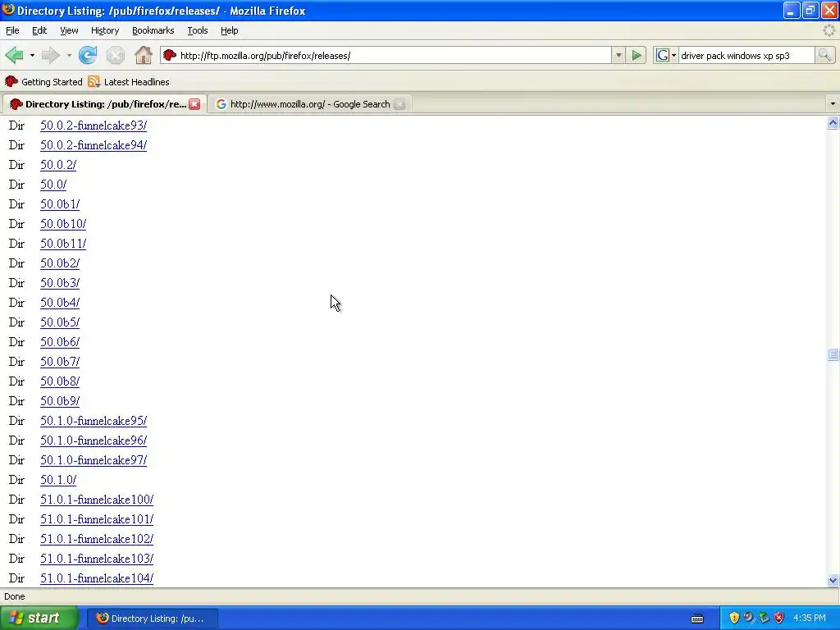Open the View menu

[x=69, y=30]
